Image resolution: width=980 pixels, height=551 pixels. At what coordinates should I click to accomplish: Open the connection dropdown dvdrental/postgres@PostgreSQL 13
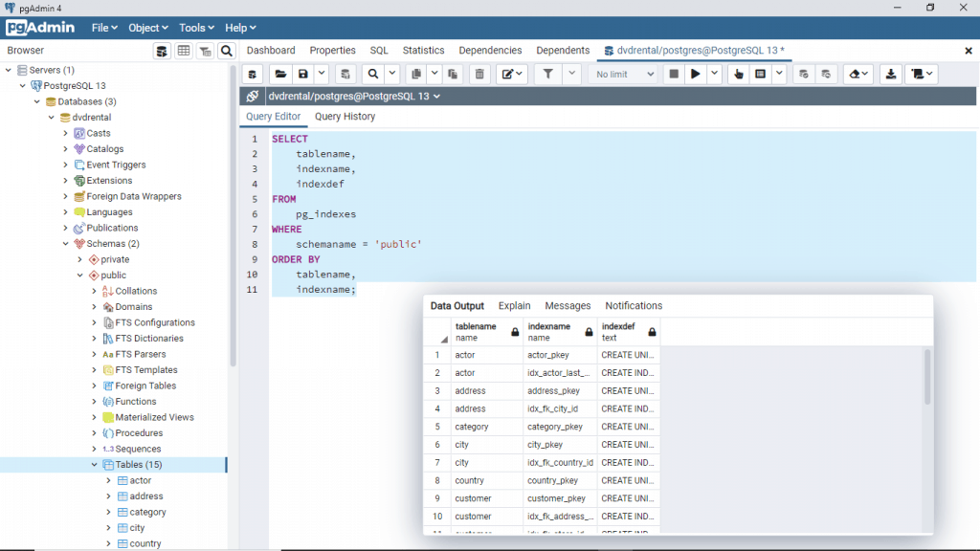click(354, 96)
